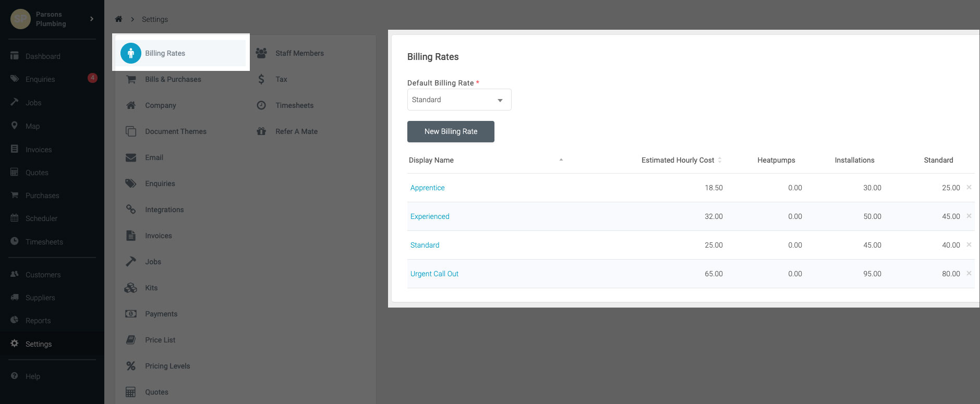The height and width of the screenshot is (404, 980).
Task: Click the Timesheets clock icon in sidebar
Action: point(15,241)
